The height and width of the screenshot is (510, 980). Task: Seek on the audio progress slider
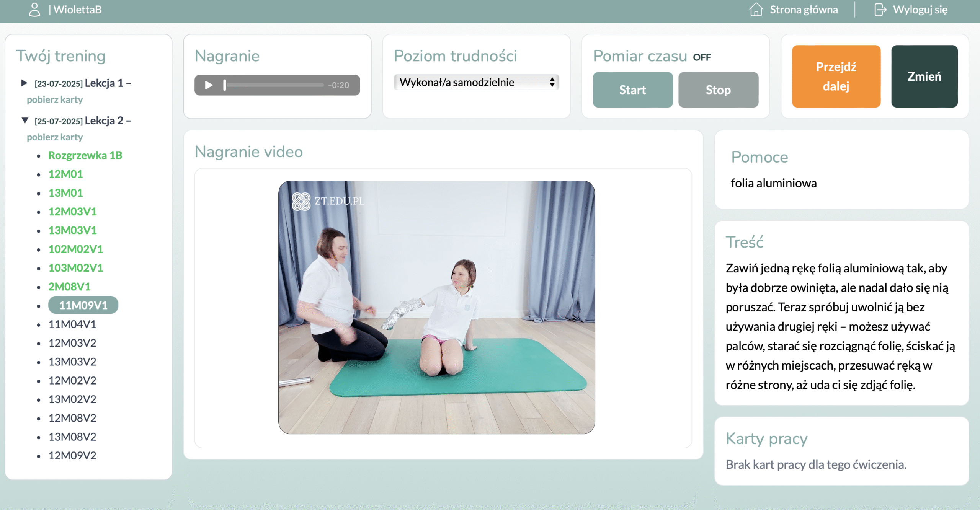tap(274, 85)
